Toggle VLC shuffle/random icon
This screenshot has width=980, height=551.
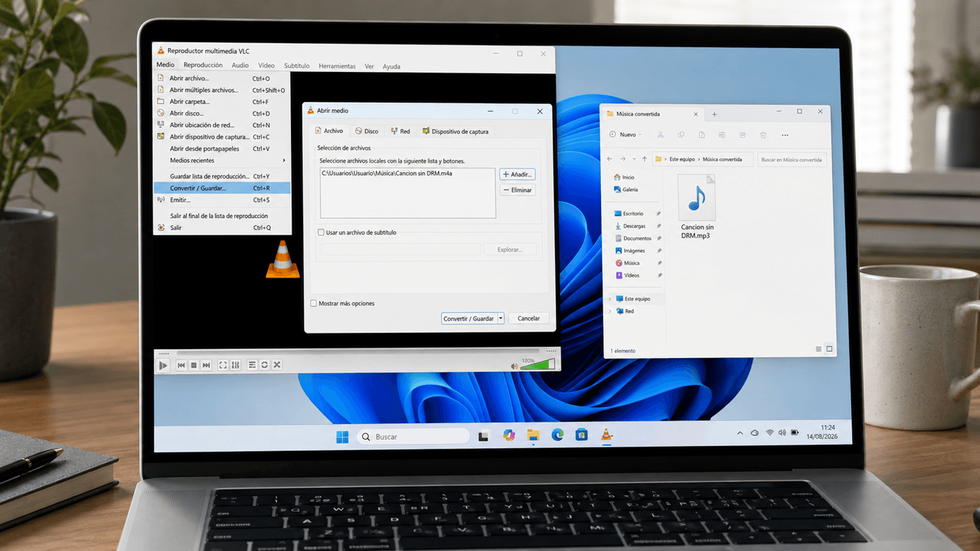click(276, 366)
